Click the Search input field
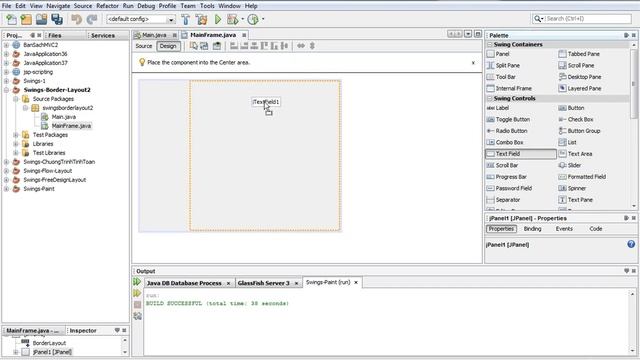The height and width of the screenshot is (360, 640). (x=589, y=19)
